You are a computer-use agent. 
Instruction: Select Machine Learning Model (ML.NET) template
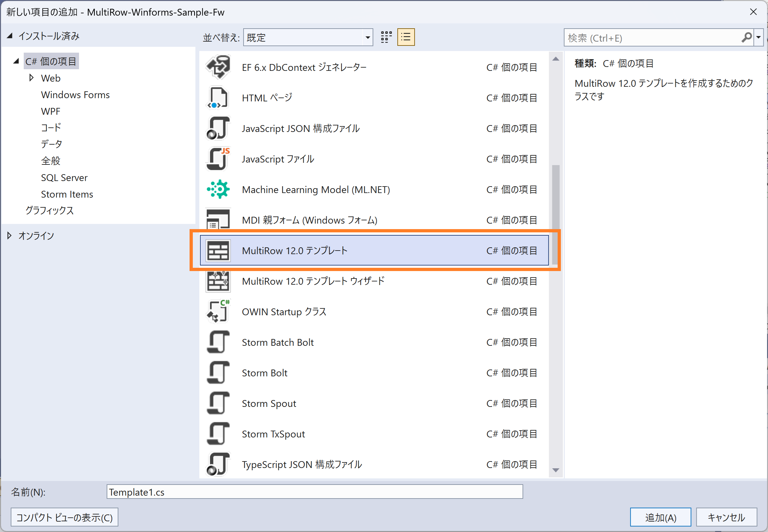pyautogui.click(x=374, y=189)
